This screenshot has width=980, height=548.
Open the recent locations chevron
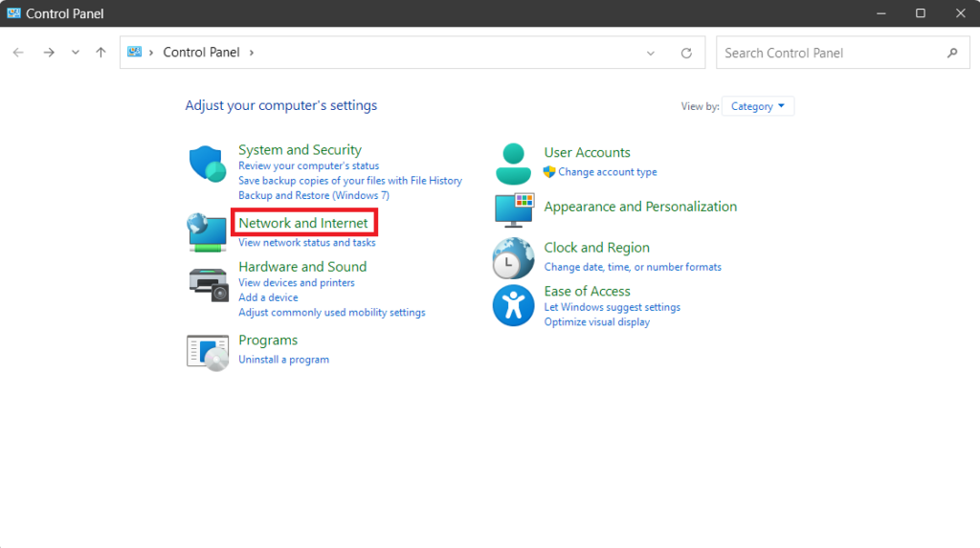[76, 53]
